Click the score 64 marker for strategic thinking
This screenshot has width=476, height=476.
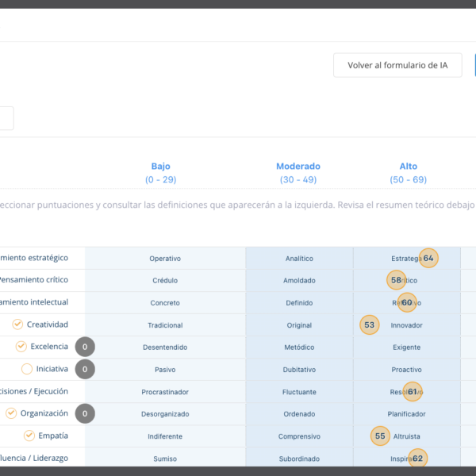pyautogui.click(x=428, y=258)
